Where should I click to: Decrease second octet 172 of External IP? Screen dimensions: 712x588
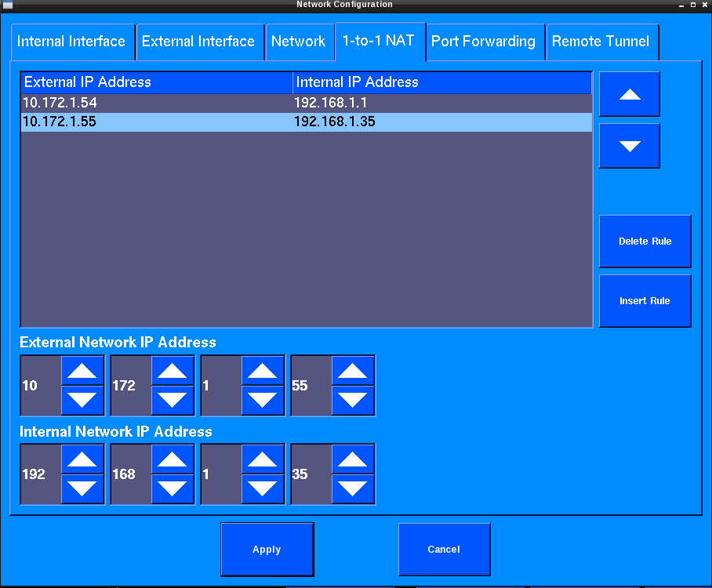pos(173,400)
